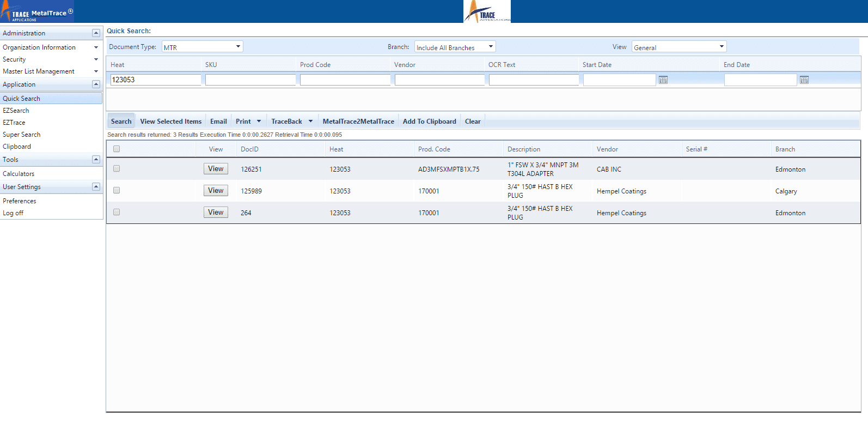Select the checkbox for DocID 125989
The height and width of the screenshot is (431, 868).
(x=117, y=191)
